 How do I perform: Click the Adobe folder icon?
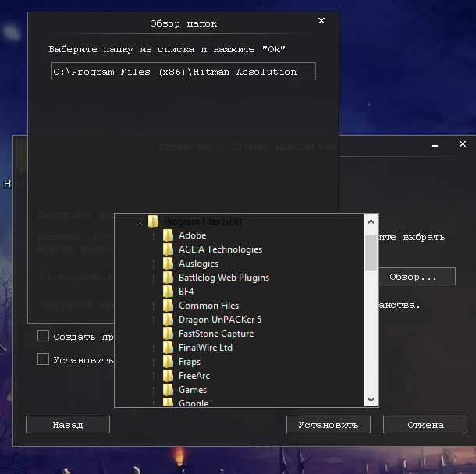[x=168, y=235]
